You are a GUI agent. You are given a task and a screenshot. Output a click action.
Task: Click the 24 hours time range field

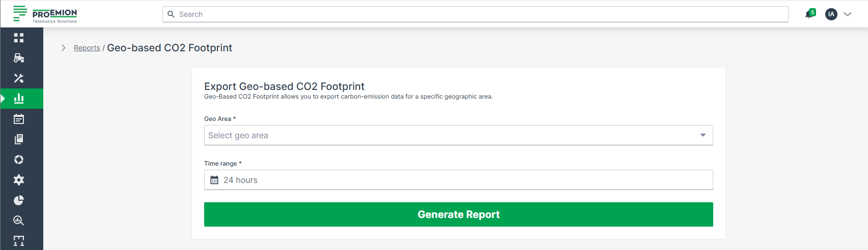click(458, 180)
